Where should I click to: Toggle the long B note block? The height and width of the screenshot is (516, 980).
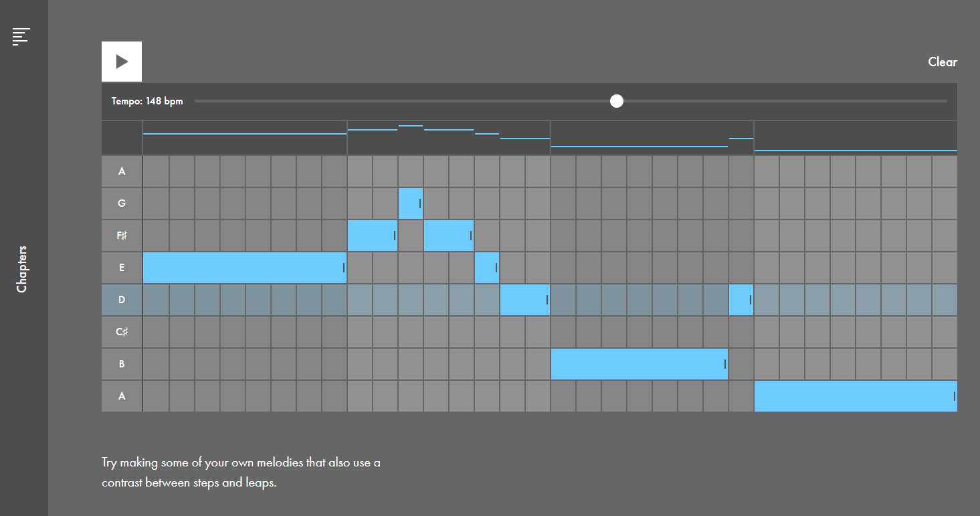[x=639, y=364]
